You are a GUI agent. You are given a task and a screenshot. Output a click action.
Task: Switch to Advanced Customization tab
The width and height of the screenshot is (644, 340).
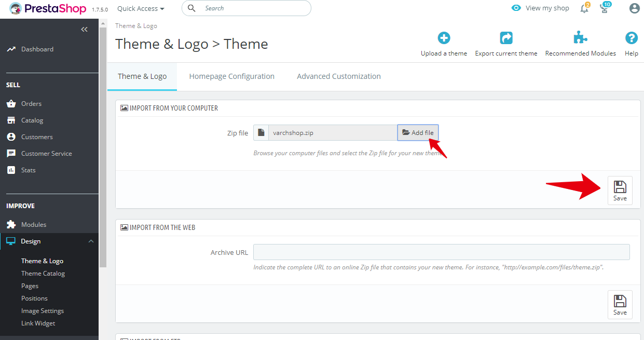339,76
